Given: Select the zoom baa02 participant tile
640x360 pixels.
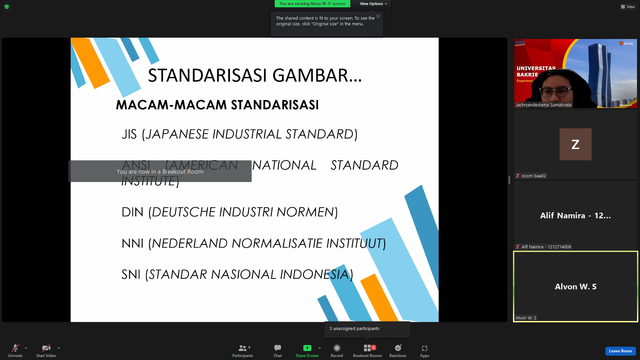Looking at the screenshot, I should pyautogui.click(x=575, y=144).
